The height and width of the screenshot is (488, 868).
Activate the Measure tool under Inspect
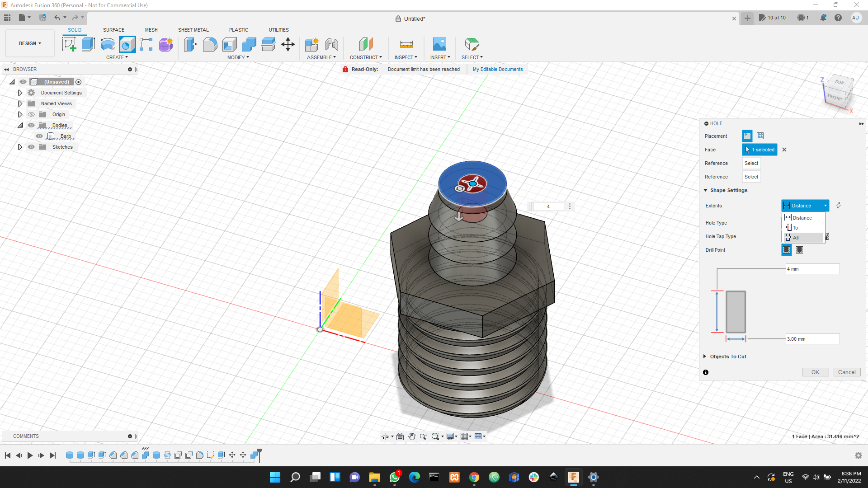[x=406, y=44]
